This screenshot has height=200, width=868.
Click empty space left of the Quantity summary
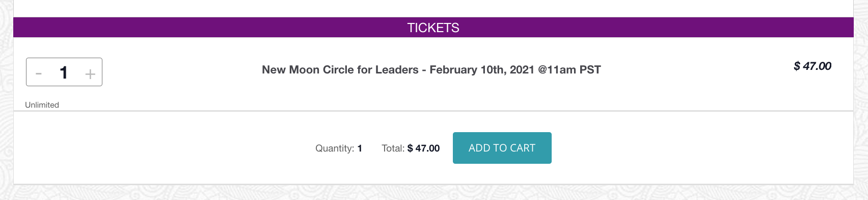pyautogui.click(x=163, y=148)
